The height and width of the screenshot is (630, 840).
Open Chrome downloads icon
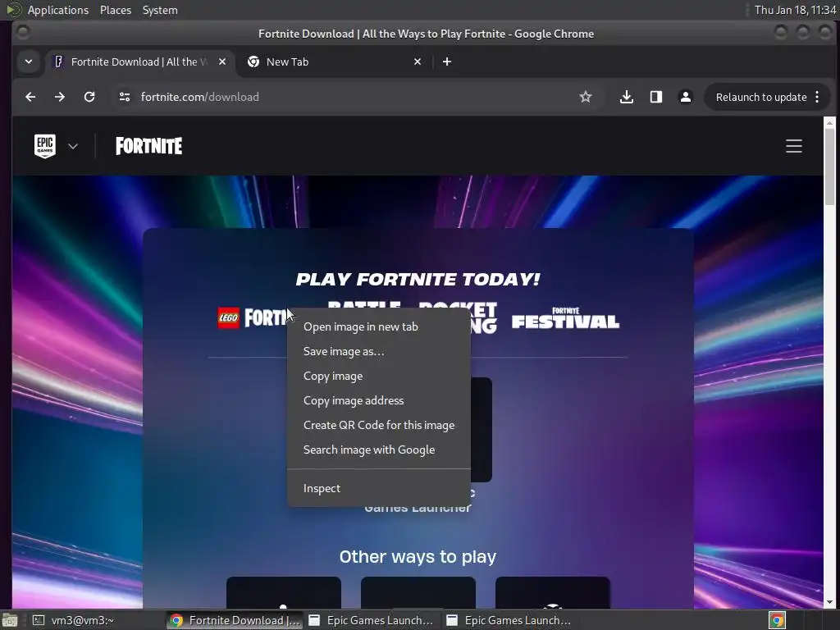[x=626, y=97]
